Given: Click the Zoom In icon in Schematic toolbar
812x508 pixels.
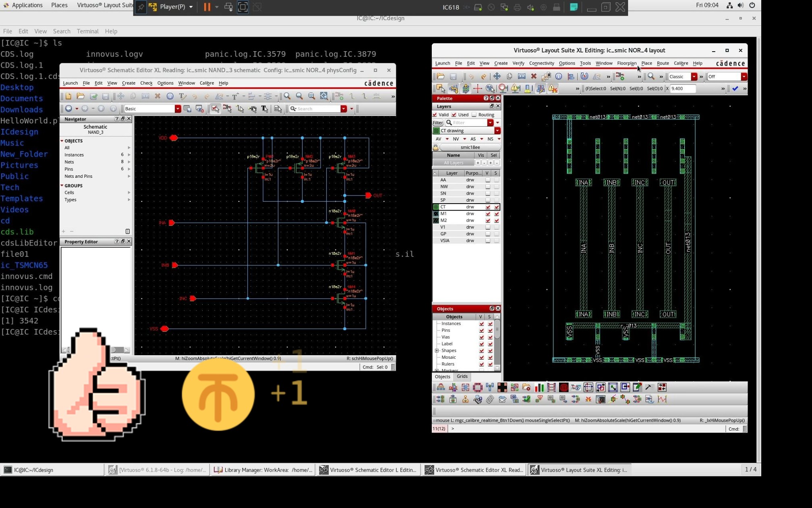Looking at the screenshot, I should 287,96.
